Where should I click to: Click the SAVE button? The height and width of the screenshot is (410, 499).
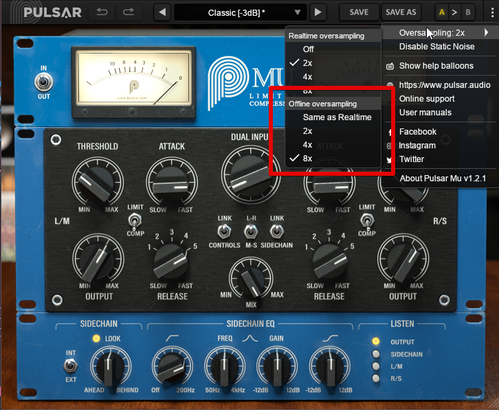pos(359,13)
